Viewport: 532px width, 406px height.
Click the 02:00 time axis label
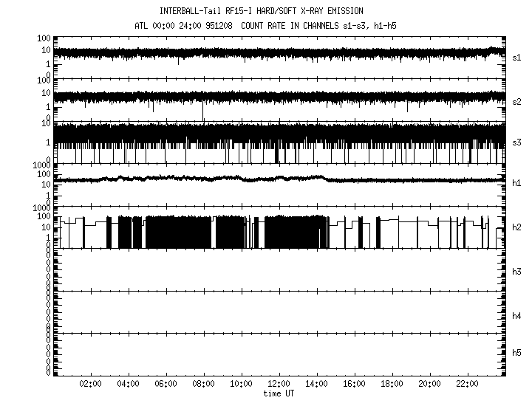pos(91,385)
